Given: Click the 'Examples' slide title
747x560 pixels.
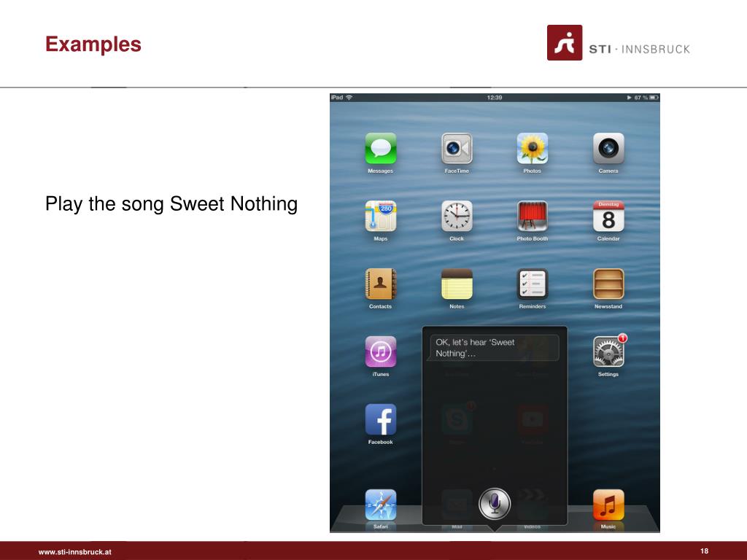Looking at the screenshot, I should [93, 44].
